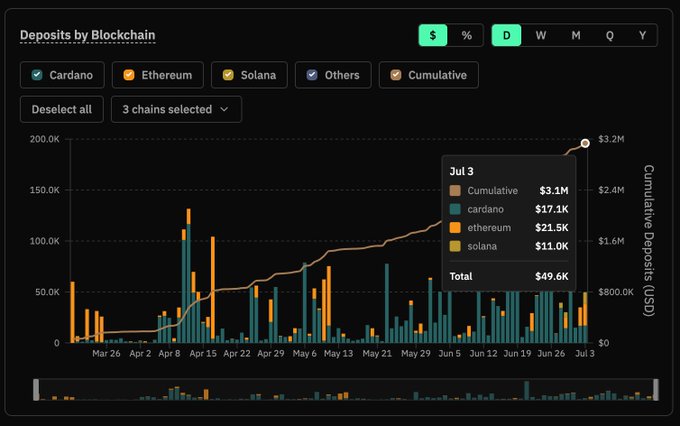Click the tall orange Ethereum bar near Apr 15

click(x=212, y=287)
